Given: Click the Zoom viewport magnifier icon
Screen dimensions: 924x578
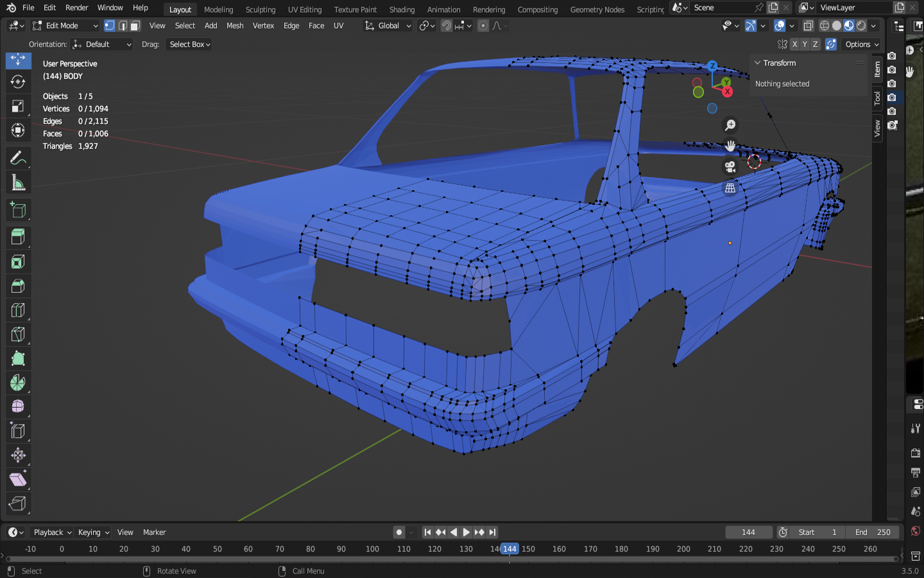Looking at the screenshot, I should point(730,125).
